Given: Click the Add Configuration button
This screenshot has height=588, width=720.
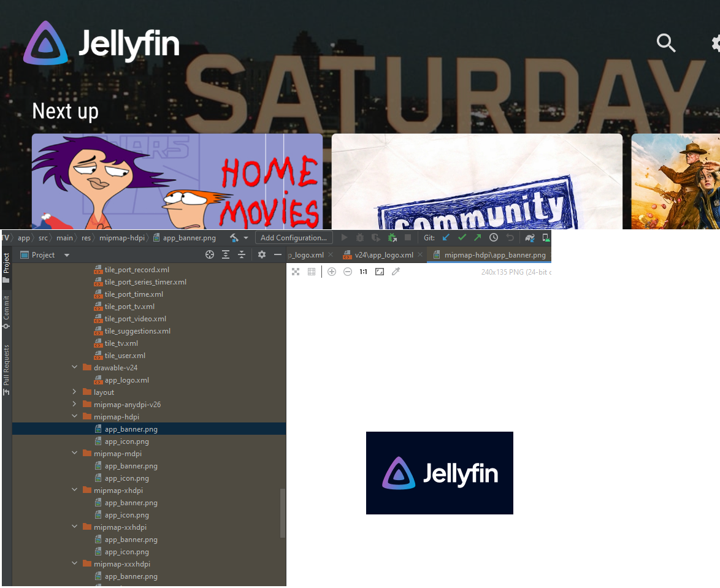Looking at the screenshot, I should [294, 238].
